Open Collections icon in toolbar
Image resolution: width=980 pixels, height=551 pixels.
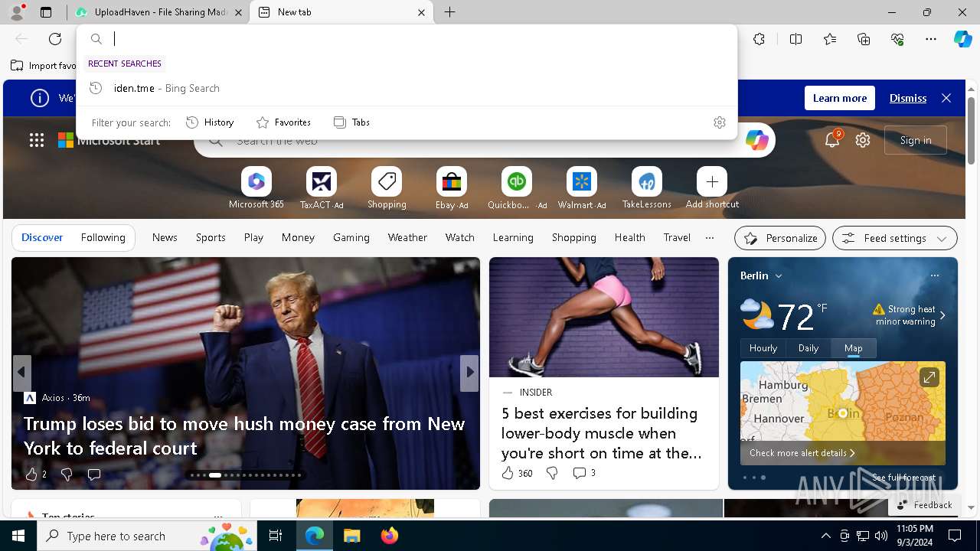click(x=864, y=39)
